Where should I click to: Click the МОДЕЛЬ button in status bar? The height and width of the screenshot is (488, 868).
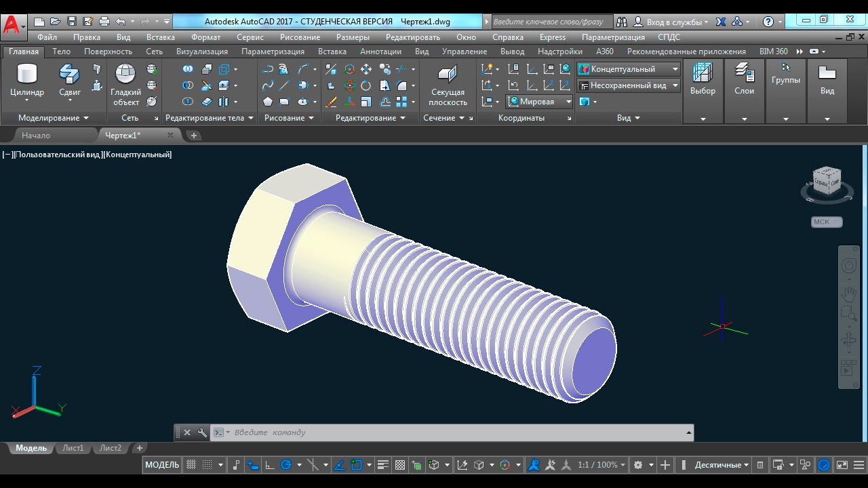tap(162, 465)
